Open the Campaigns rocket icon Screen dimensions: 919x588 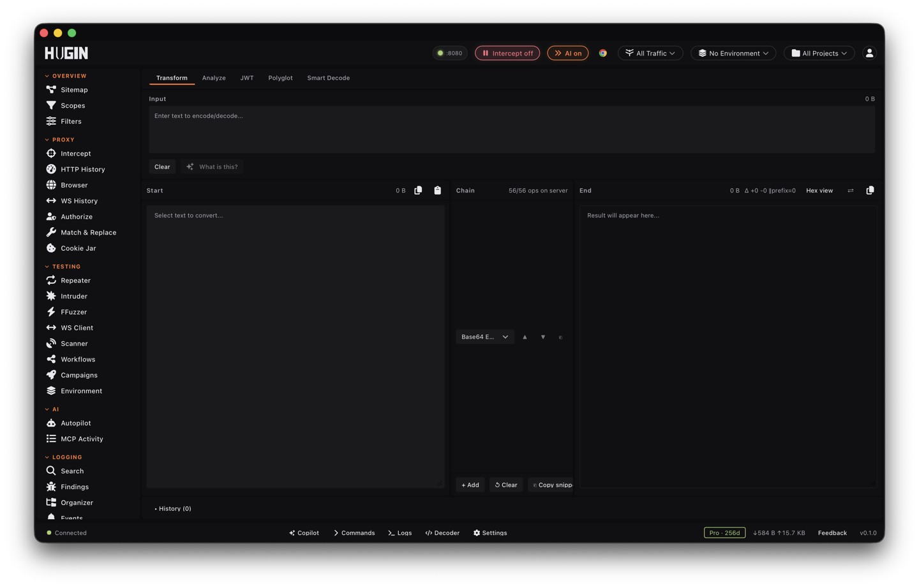coord(51,375)
